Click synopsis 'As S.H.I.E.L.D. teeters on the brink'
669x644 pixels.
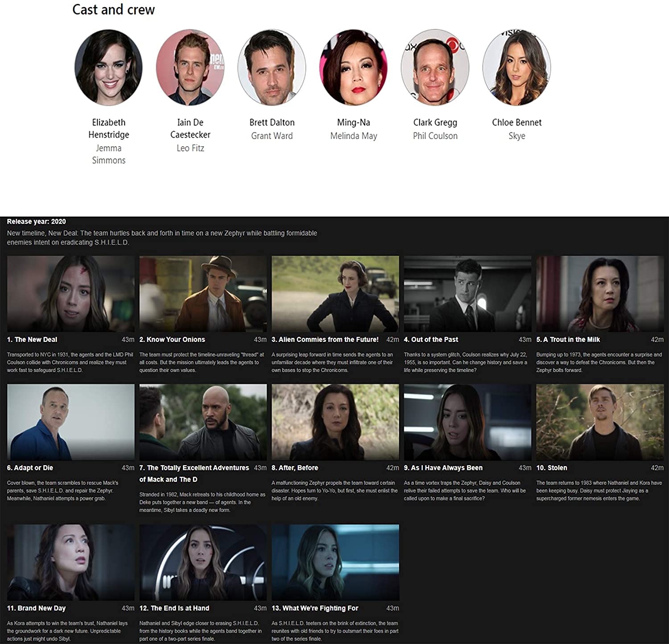tap(335, 631)
